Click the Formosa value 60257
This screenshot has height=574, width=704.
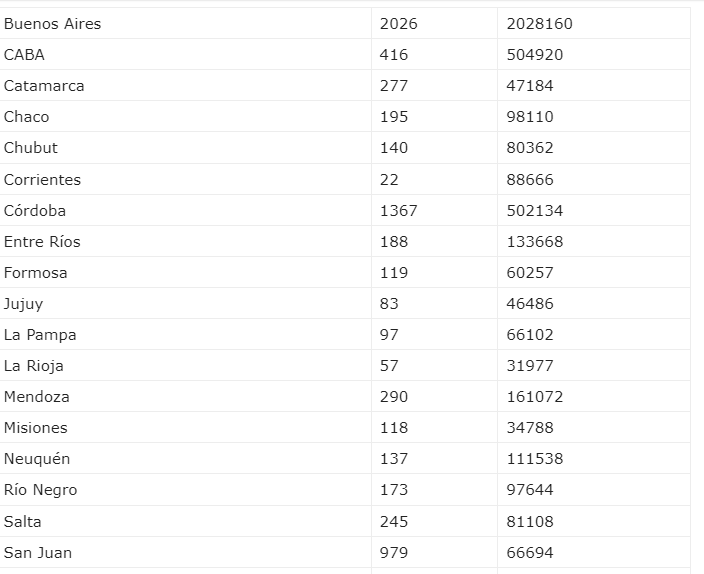pos(530,273)
